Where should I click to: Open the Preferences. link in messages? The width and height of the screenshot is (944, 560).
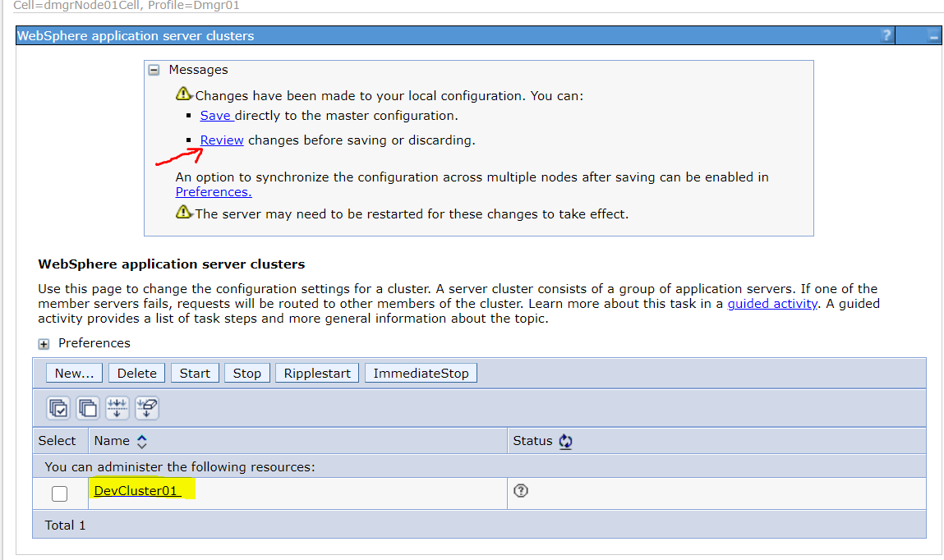pos(214,192)
